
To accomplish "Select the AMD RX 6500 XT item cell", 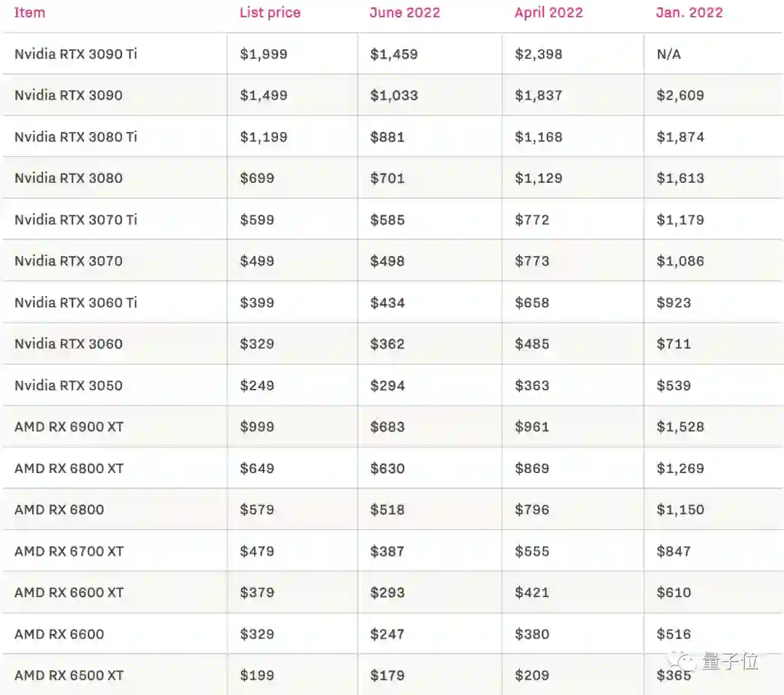I will (x=69, y=675).
